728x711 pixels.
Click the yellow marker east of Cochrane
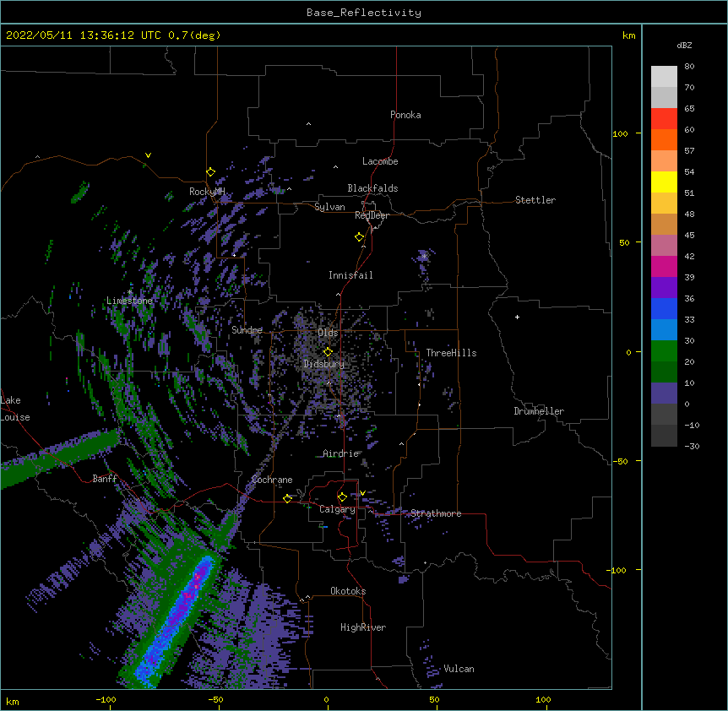(x=287, y=498)
